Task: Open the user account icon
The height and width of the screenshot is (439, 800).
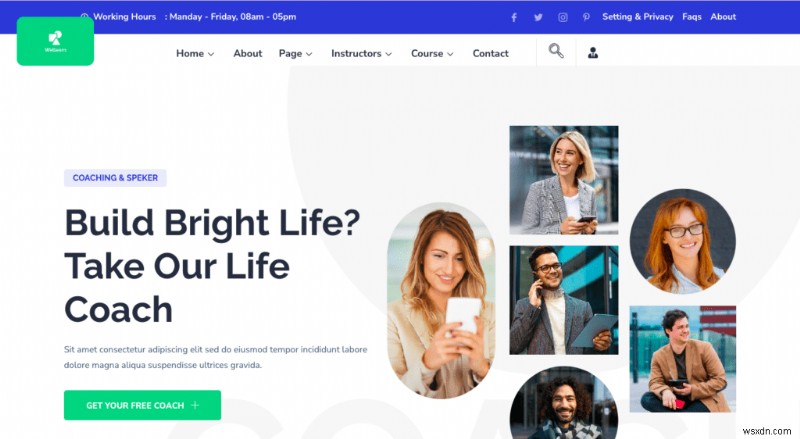Action: click(593, 53)
